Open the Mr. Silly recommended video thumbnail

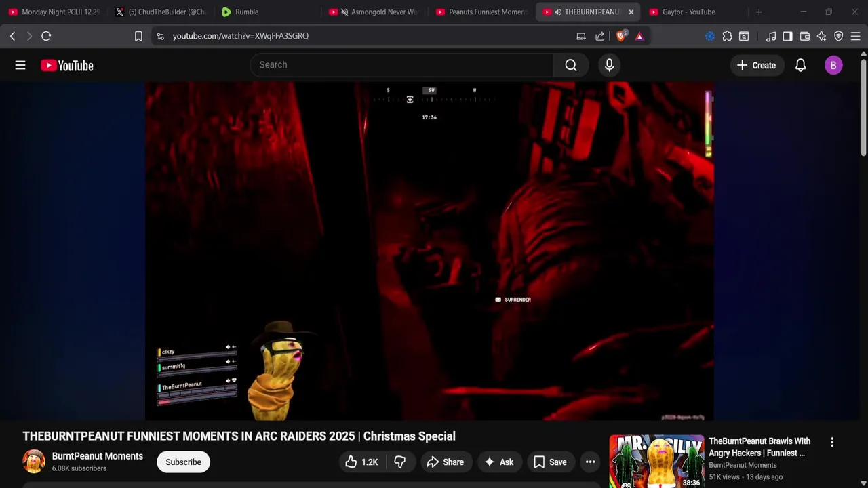pyautogui.click(x=656, y=462)
